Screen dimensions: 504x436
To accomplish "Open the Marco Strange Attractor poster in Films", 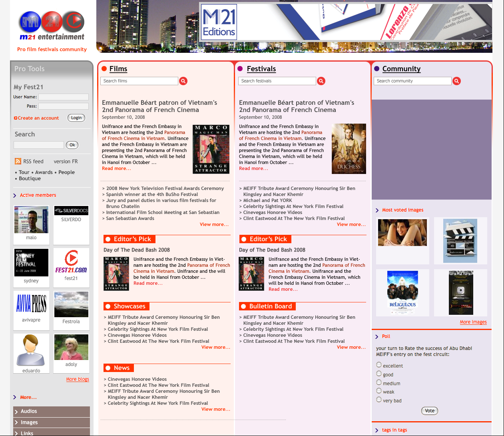I will [211, 149].
